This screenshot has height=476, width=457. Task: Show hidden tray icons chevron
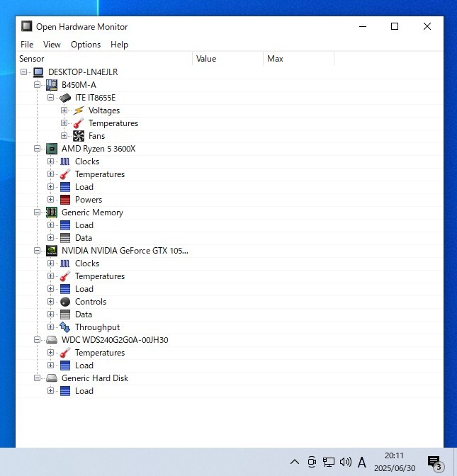click(x=295, y=462)
